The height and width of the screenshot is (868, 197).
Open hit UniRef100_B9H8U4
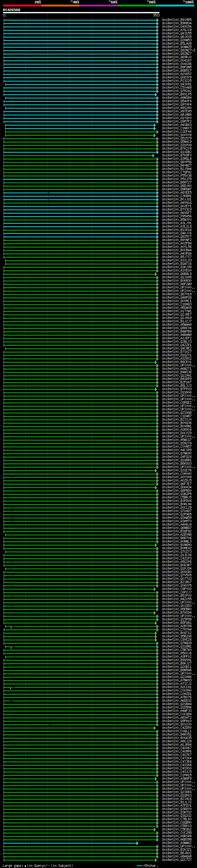[176, 23]
